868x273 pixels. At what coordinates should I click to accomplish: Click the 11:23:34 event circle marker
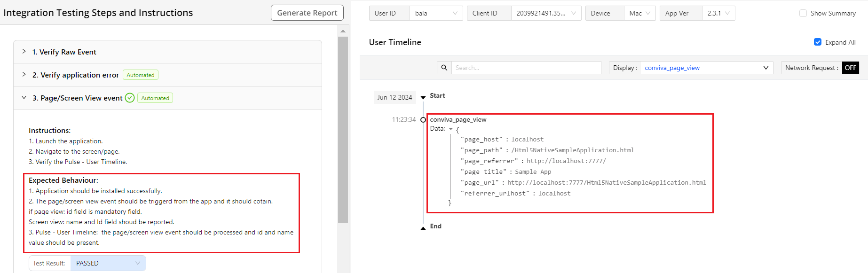[x=423, y=120]
